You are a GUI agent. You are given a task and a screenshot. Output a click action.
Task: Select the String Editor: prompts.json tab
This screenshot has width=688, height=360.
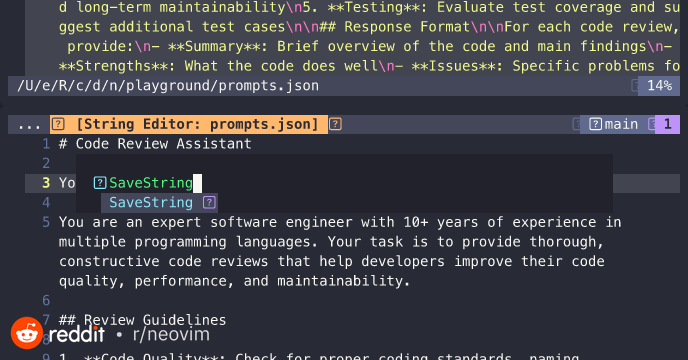189,124
